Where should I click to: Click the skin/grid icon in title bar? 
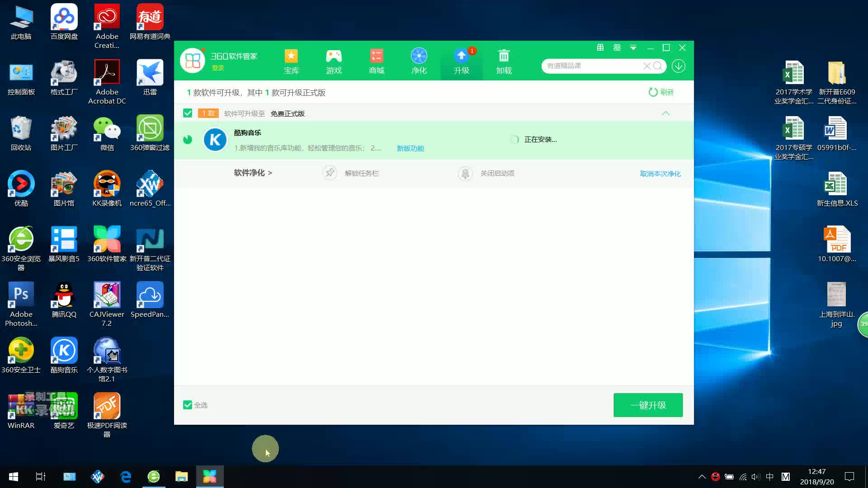coord(617,47)
